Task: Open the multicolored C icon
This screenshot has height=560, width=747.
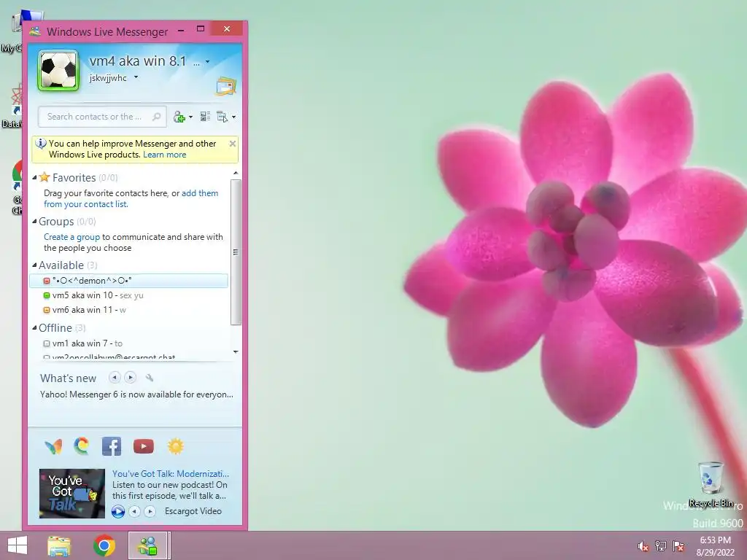Action: click(x=82, y=446)
